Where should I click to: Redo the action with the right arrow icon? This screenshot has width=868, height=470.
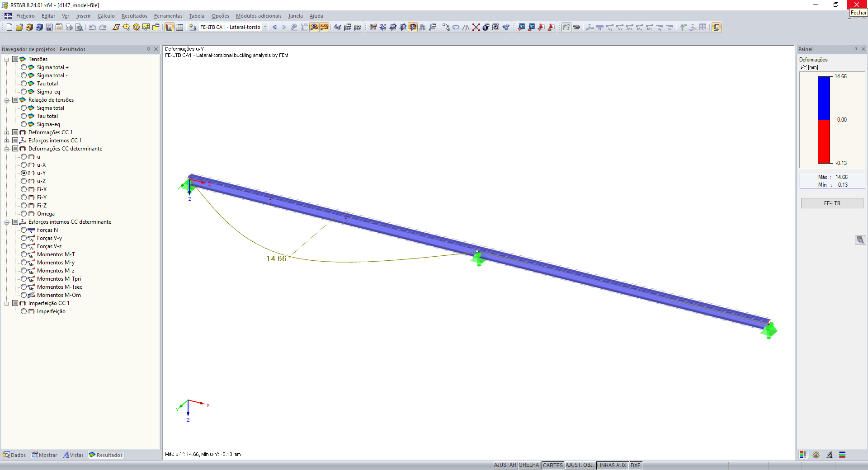pyautogui.click(x=103, y=27)
